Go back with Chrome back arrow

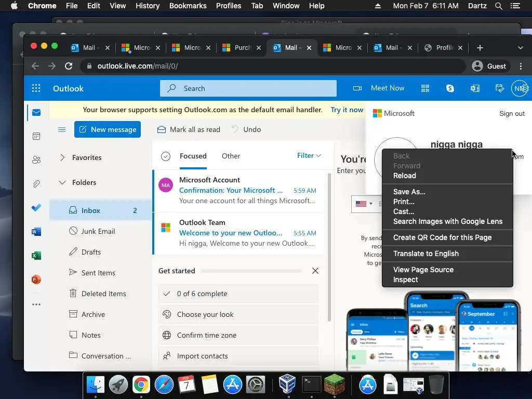[x=35, y=66]
